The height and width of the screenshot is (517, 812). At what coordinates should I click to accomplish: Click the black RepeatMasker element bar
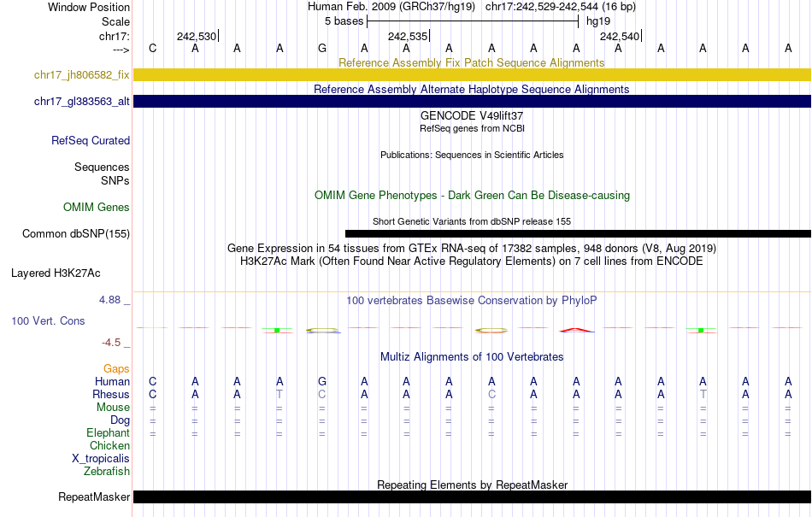473,496
